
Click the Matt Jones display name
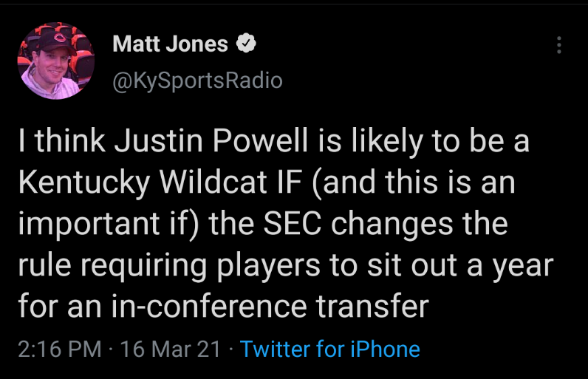pyautogui.click(x=170, y=44)
